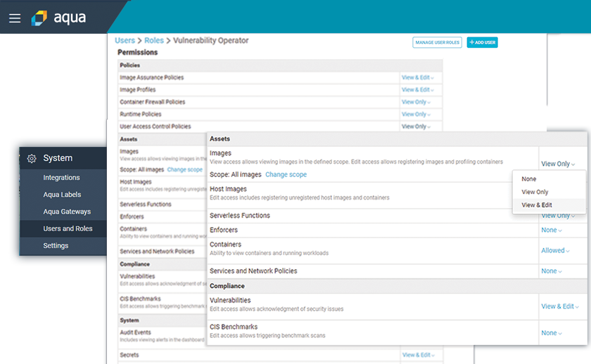Screen dimensions: 591x364
Task: Open Services and Network Policies None dropdown
Action: 552,271
